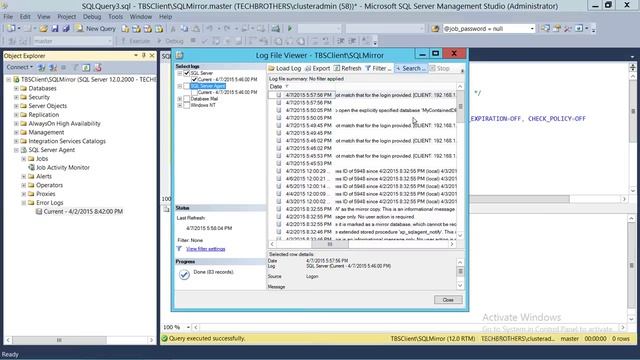Viewport: 640px width, 360px height.
Task: Click Filter in Log File Viewer toolbar
Action: [x=378, y=68]
